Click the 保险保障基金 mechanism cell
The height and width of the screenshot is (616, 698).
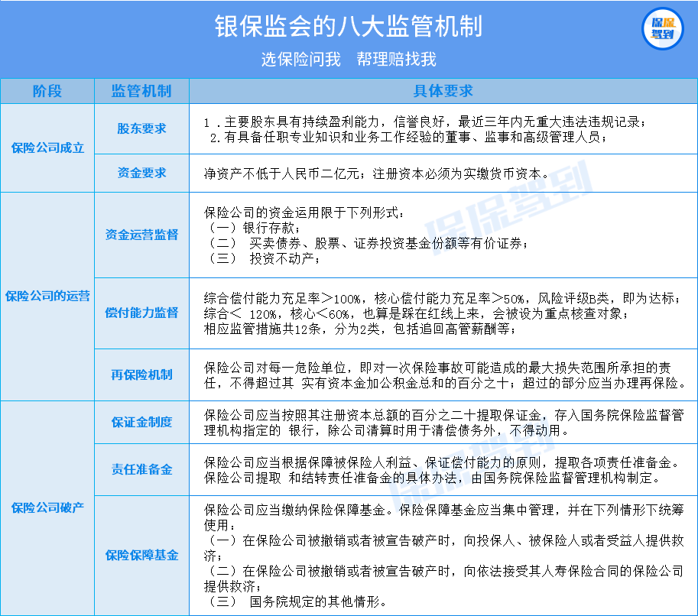click(x=141, y=555)
